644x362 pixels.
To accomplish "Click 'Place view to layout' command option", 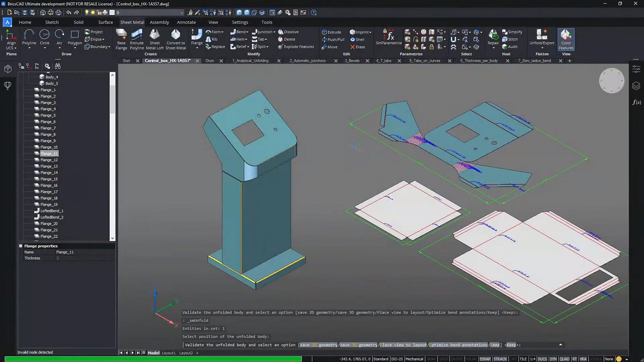I will pyautogui.click(x=404, y=345).
